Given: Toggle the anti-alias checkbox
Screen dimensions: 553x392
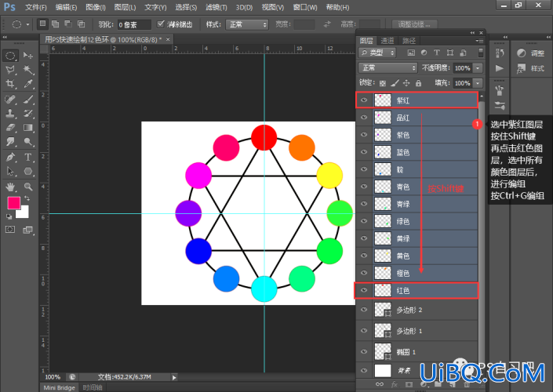Looking at the screenshot, I should pyautogui.click(x=161, y=24).
